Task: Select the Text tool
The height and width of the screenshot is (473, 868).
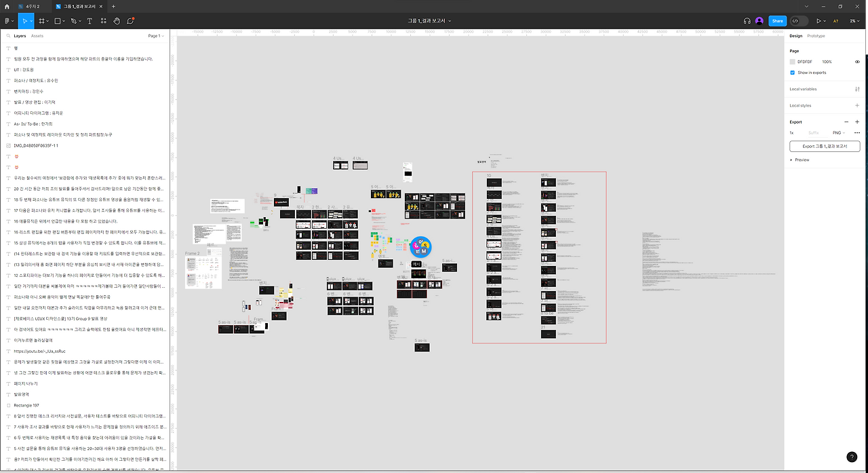Action: pos(90,21)
